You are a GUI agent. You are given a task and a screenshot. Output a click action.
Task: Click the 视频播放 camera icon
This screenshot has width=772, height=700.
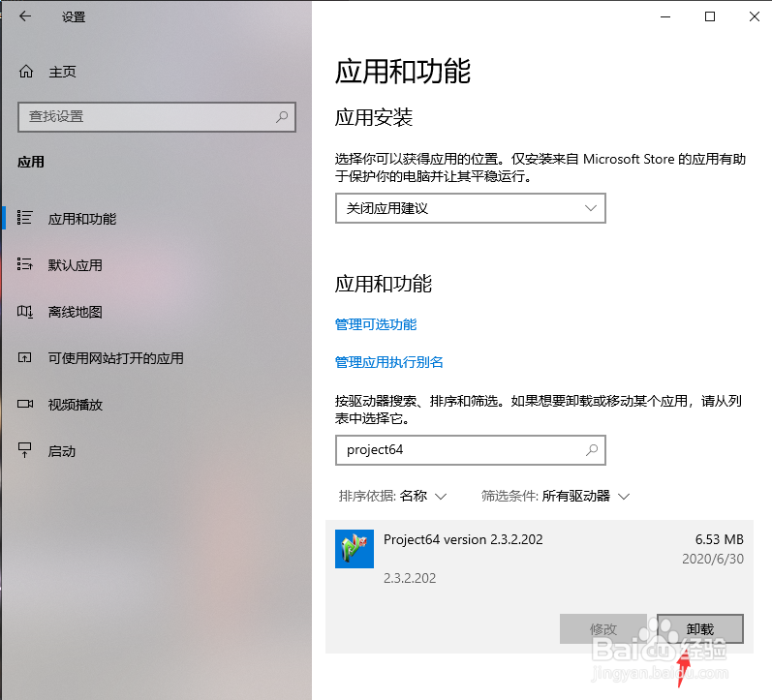click(x=24, y=404)
